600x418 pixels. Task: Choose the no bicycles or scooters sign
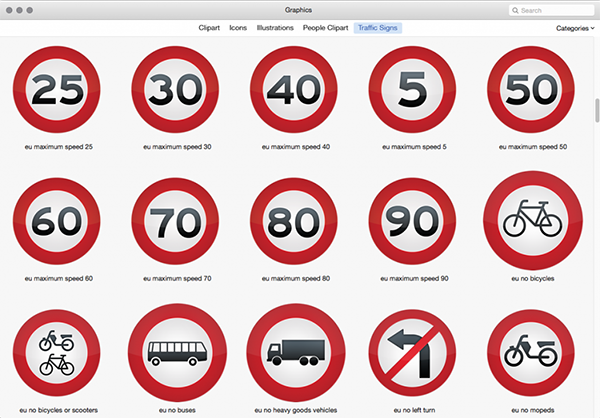tap(57, 353)
